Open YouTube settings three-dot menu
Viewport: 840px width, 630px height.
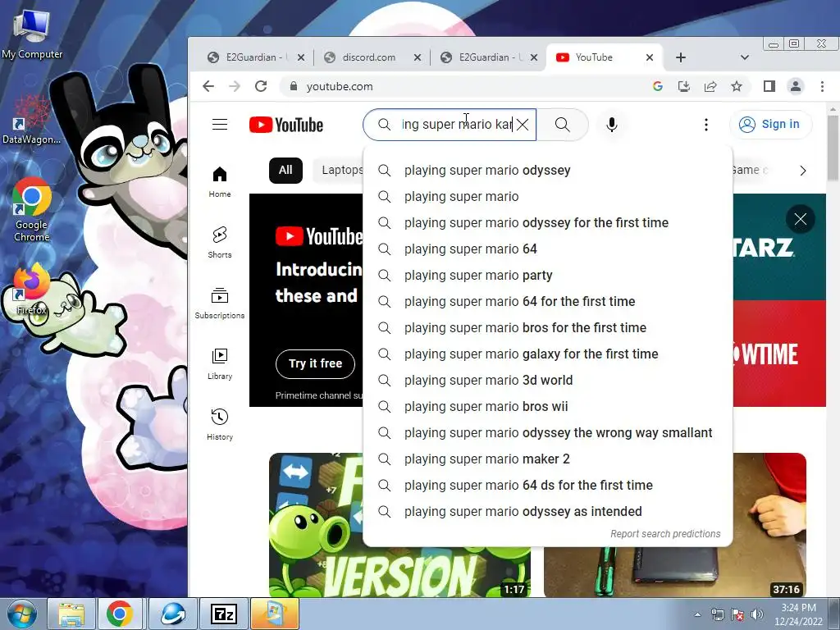pyautogui.click(x=706, y=125)
